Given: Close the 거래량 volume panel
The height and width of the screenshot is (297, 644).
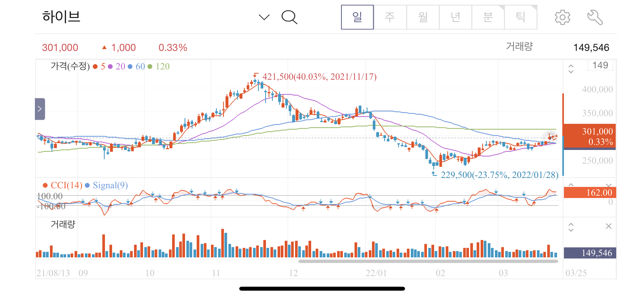Looking at the screenshot, I should point(609,226).
